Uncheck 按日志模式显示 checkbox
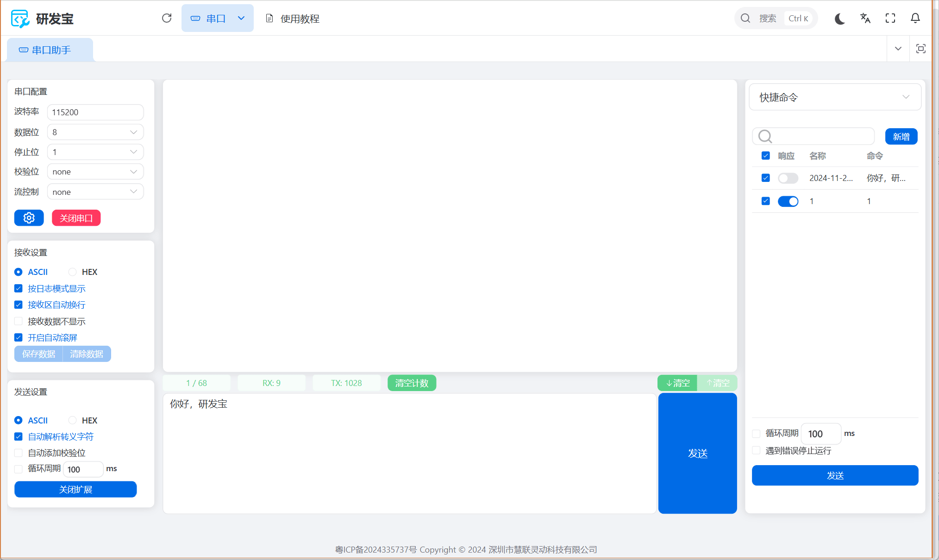The image size is (939, 560). tap(19, 288)
